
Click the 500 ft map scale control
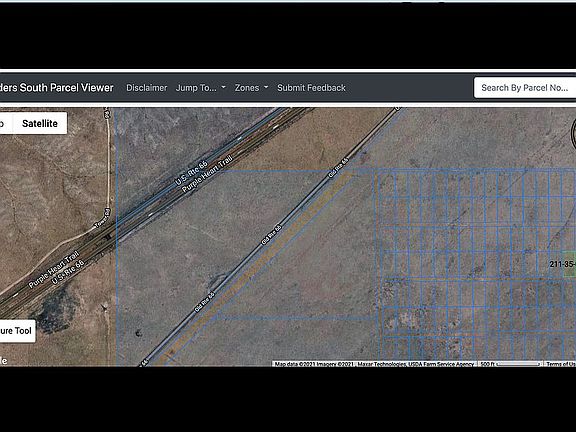coord(510,364)
